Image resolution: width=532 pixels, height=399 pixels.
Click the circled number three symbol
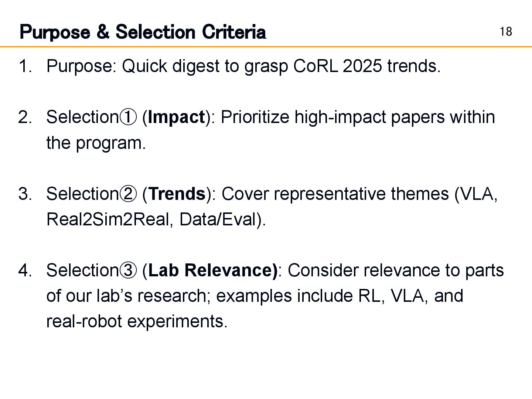[128, 270]
